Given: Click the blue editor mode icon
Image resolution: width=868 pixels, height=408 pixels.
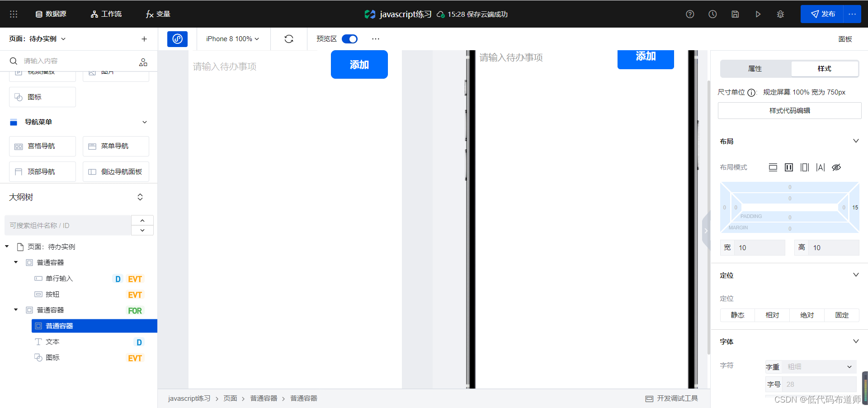Looking at the screenshot, I should [x=177, y=39].
